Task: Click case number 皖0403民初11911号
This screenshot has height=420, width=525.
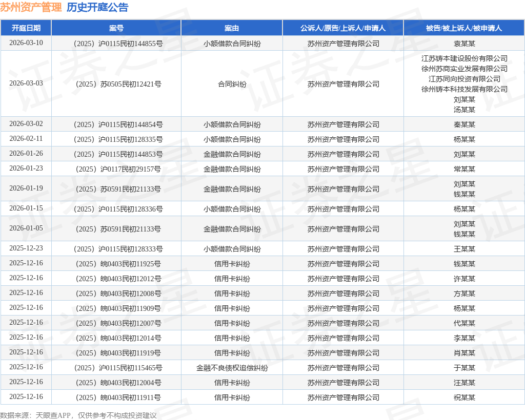Action: point(118,397)
